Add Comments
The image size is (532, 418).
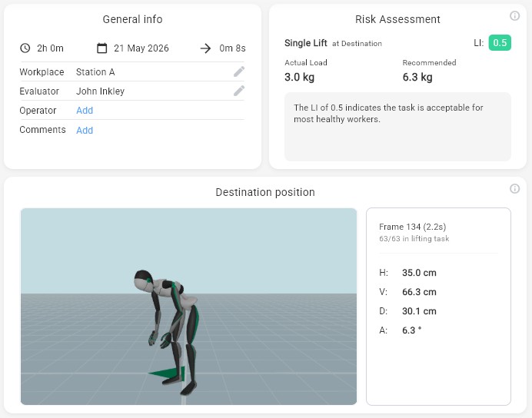pyautogui.click(x=85, y=130)
